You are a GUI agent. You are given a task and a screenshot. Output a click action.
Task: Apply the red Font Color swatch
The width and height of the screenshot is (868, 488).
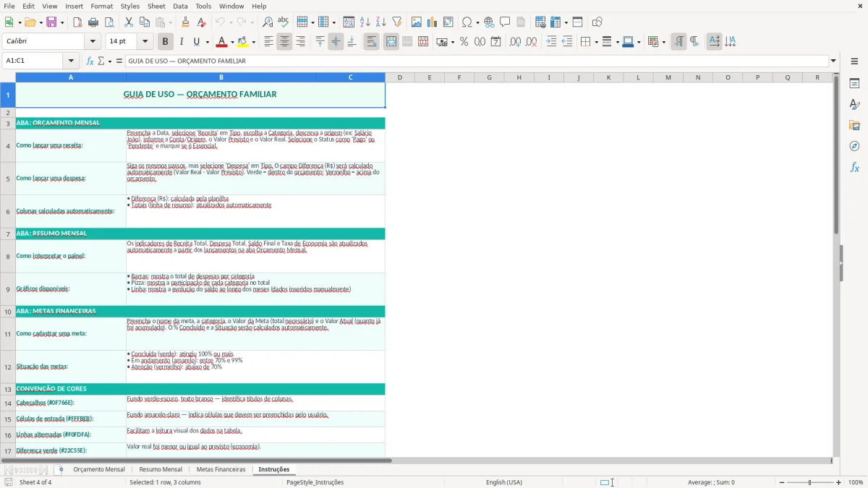click(x=221, y=42)
